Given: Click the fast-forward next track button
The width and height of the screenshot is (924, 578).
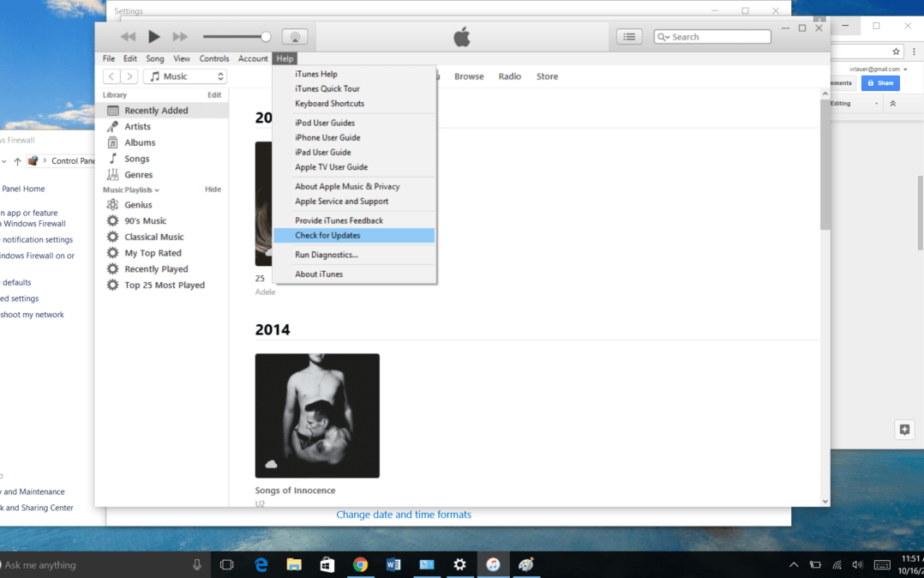Looking at the screenshot, I should pos(180,37).
